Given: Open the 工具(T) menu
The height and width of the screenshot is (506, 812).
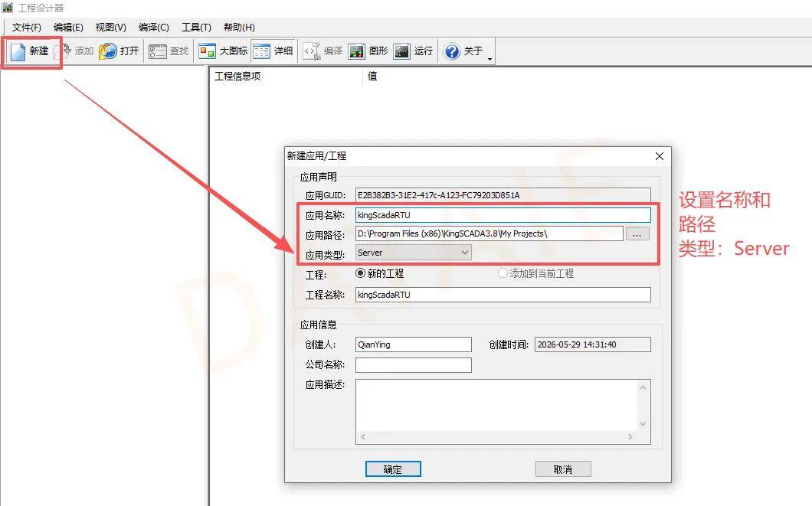Looking at the screenshot, I should point(196,28).
